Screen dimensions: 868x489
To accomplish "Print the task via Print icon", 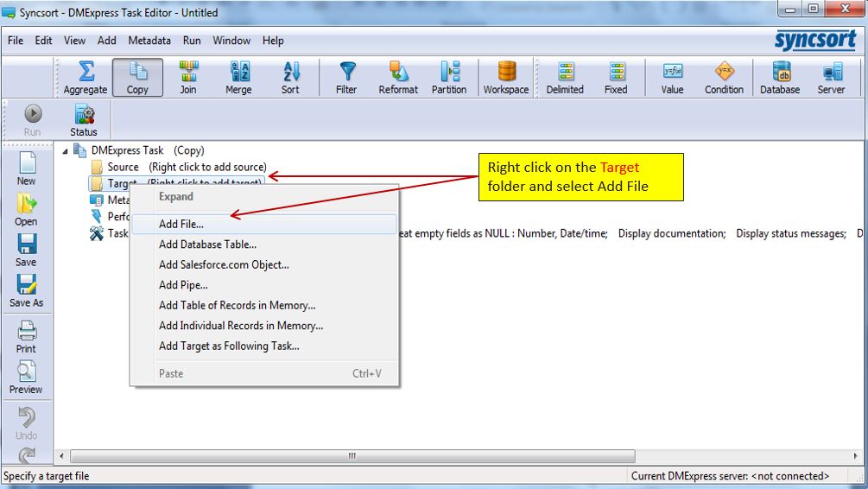I will pos(27,337).
